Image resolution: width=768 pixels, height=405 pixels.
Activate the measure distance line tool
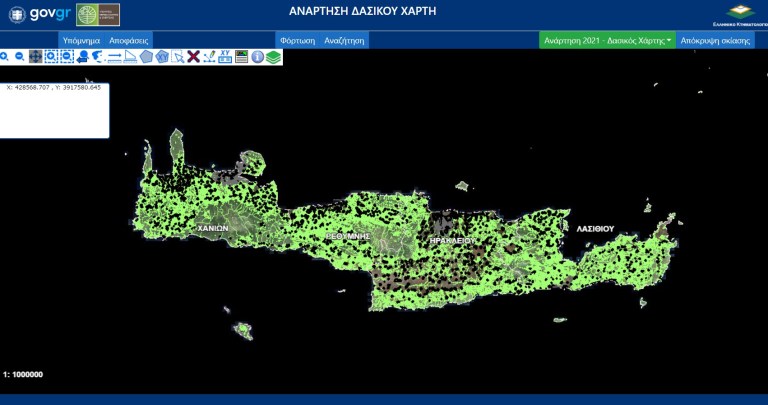(114, 57)
